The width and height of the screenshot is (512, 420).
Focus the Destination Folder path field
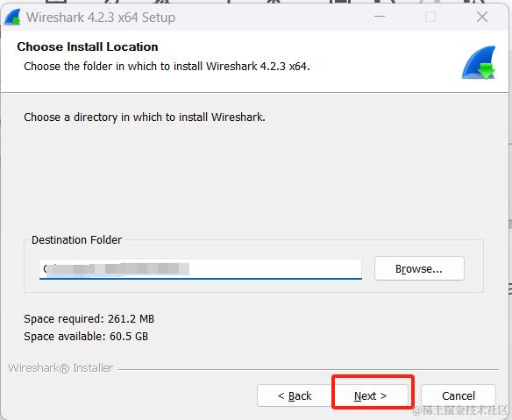(201, 269)
